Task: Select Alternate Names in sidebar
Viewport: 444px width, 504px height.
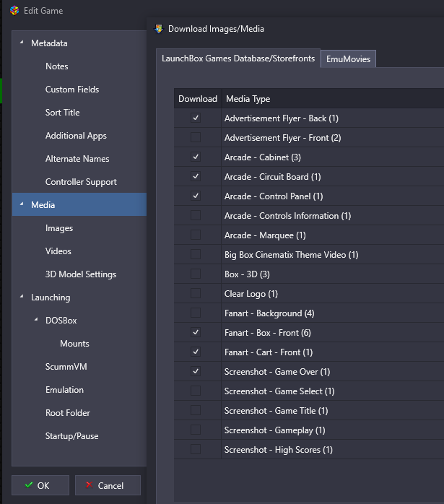Action: [x=77, y=159]
